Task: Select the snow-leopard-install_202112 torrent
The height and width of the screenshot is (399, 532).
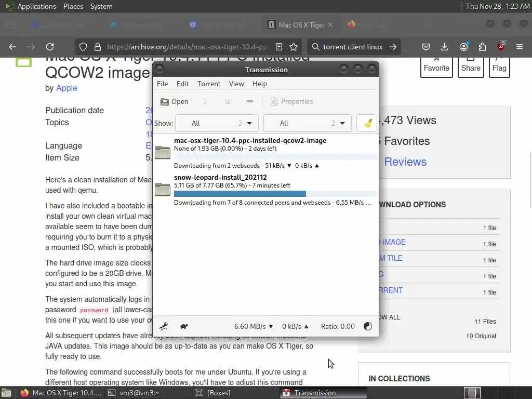Action: tap(265, 190)
